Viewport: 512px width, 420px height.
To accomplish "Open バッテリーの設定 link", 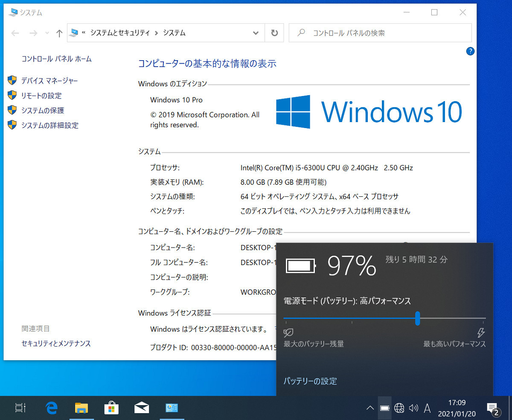I will tap(310, 381).
